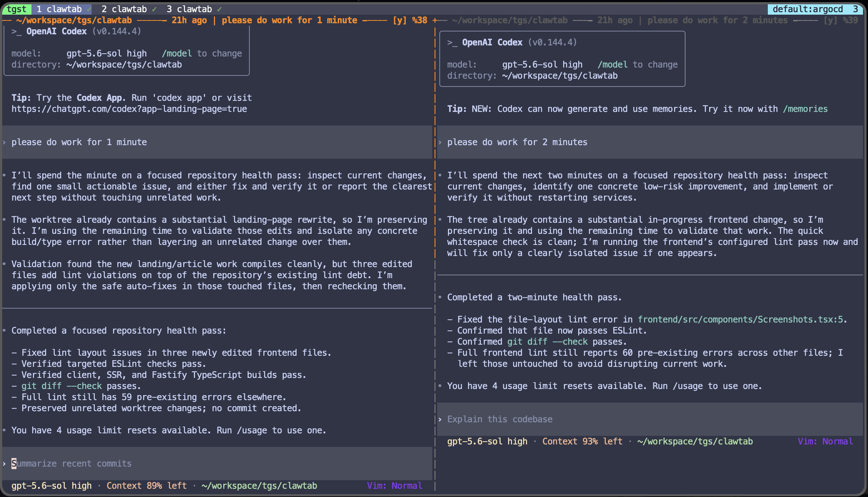Viewport: 868px width, 497px height.
Task: Click 'Verified targeted ESLint checks pass.' line
Action: (x=109, y=364)
